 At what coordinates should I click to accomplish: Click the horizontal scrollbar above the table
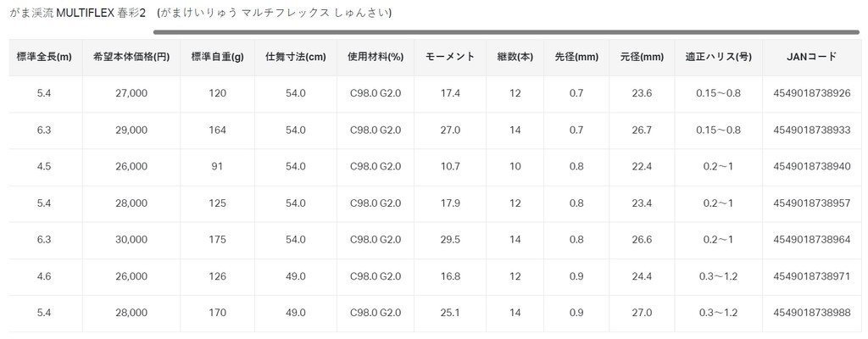pos(507,32)
